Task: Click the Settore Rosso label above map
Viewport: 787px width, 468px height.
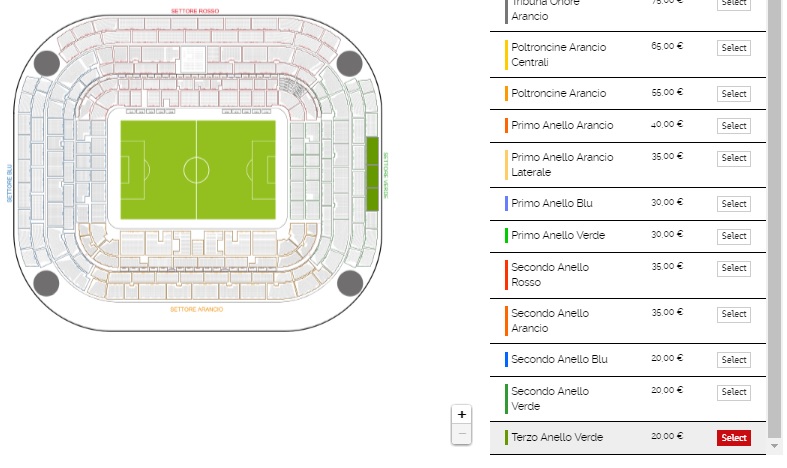Action: coord(195,11)
